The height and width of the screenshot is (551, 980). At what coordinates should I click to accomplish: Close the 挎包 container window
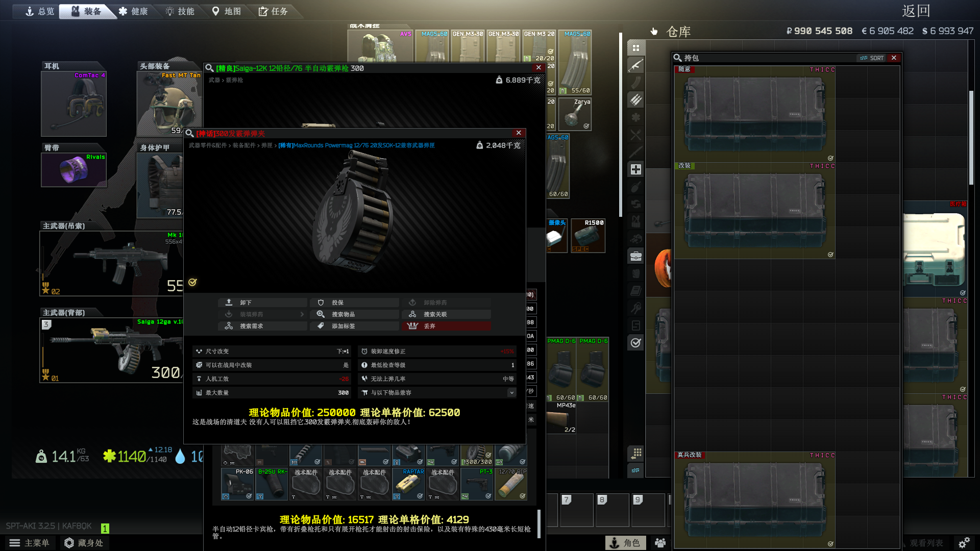click(x=894, y=58)
